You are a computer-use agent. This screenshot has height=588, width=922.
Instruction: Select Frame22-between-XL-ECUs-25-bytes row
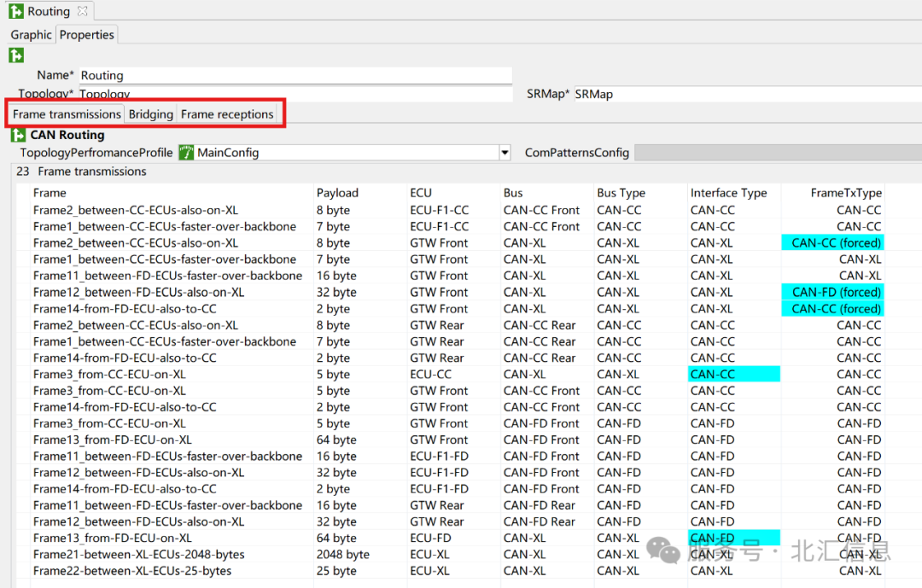coord(451,571)
